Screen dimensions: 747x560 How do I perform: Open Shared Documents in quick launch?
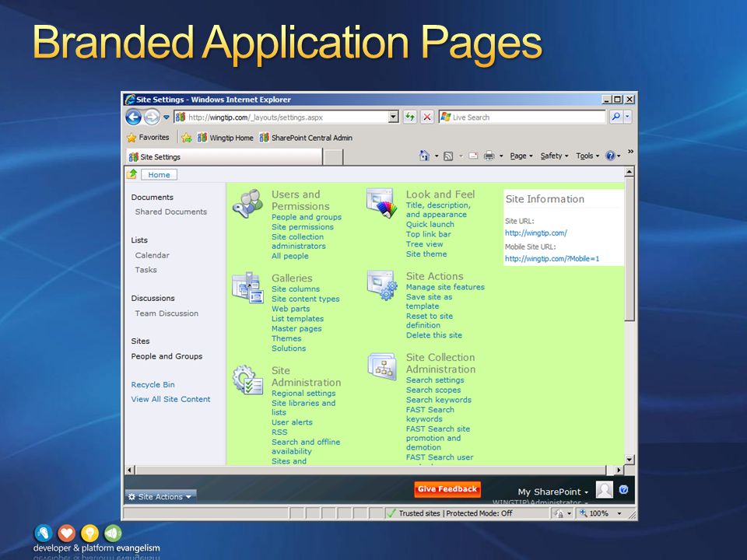(170, 212)
